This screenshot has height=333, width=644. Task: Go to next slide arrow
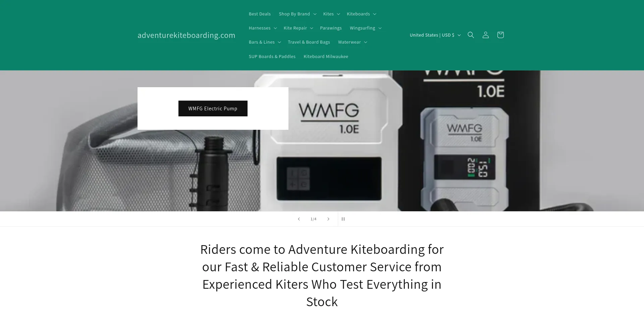(x=328, y=219)
